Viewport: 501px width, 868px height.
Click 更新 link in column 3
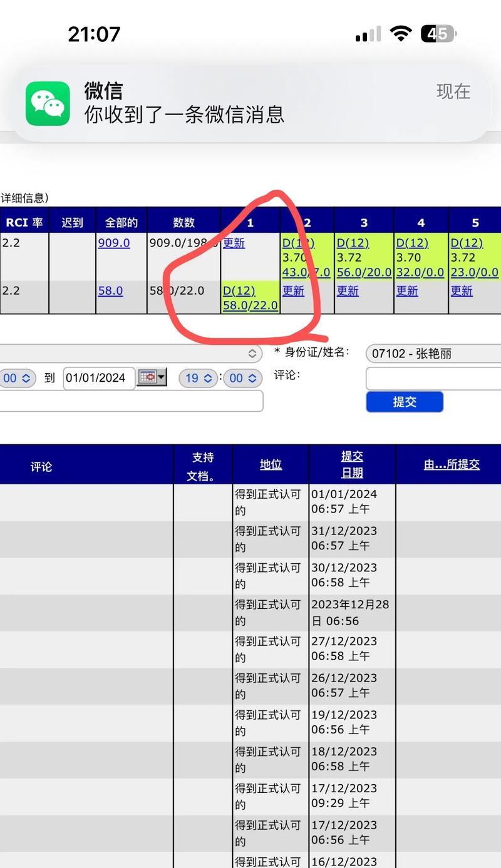(348, 291)
